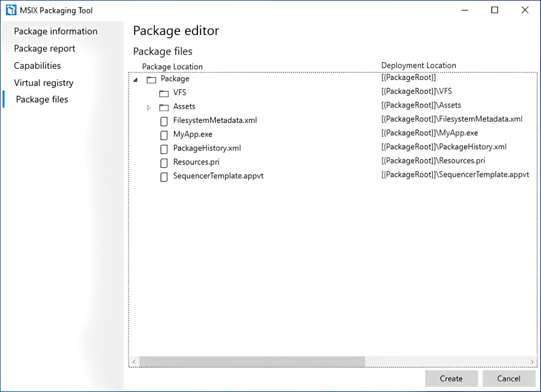The width and height of the screenshot is (541, 392).
Task: Click the Package folder icon
Action: click(x=151, y=80)
